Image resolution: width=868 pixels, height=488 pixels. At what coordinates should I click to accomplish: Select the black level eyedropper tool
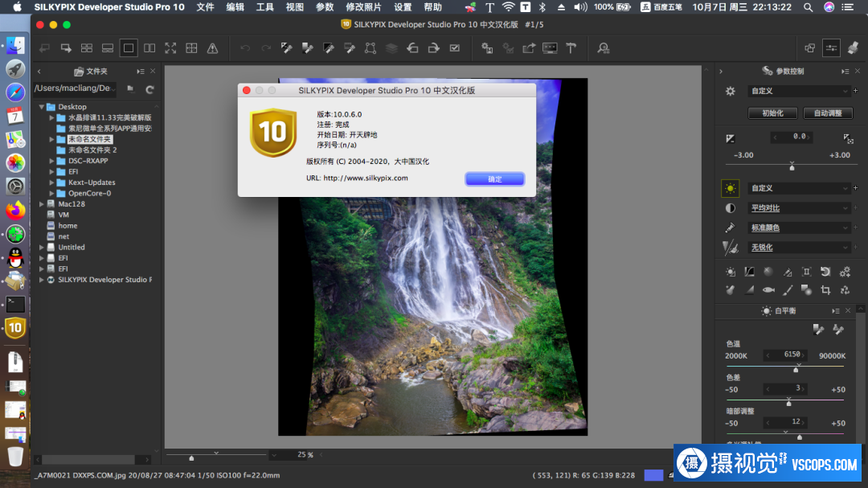[329, 48]
